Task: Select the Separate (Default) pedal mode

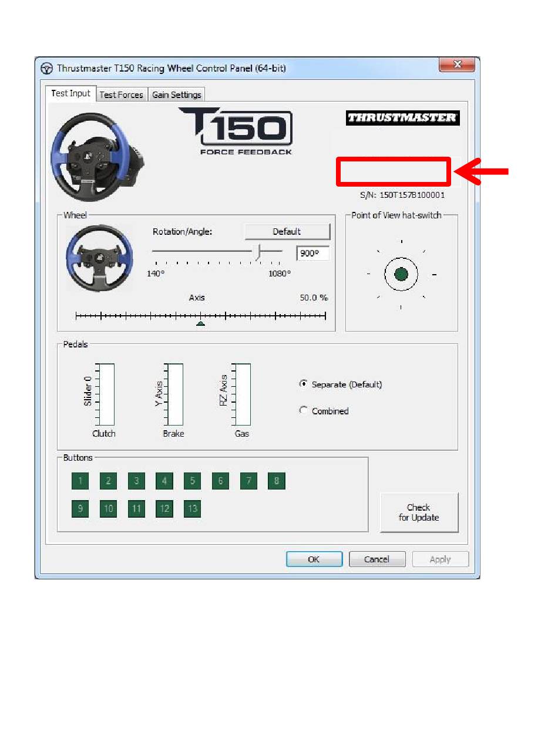Action: click(341, 384)
